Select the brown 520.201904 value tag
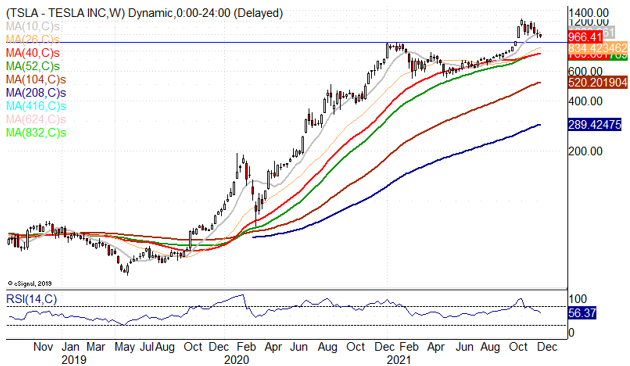 coord(598,82)
